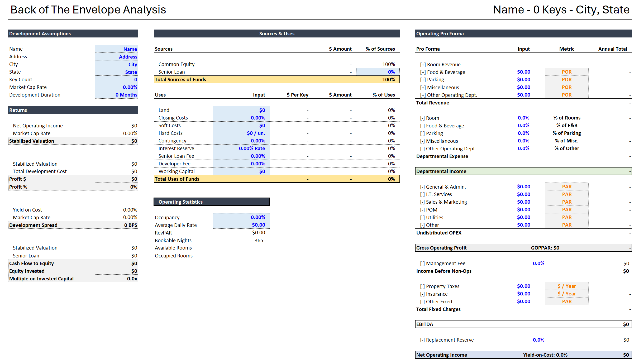Open the Property Taxes '$ / Year' metric dropdown
The width and height of the screenshot is (639, 364).
pos(567,286)
